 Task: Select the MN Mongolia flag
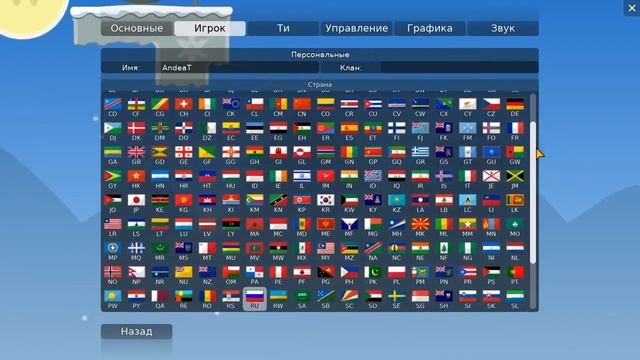coord(491,224)
